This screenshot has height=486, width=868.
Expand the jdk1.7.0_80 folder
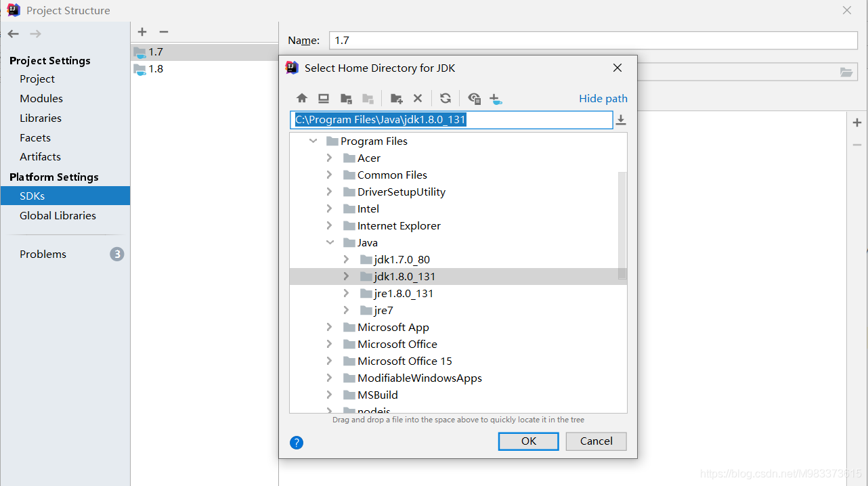[x=346, y=259]
